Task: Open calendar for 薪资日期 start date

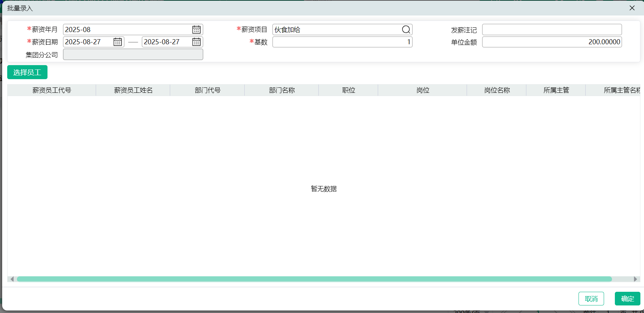Action: coord(118,42)
